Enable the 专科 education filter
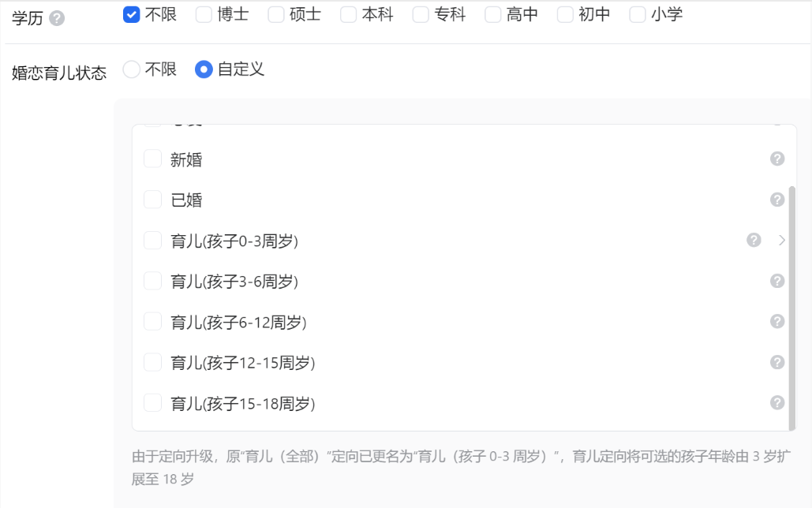 click(x=418, y=13)
